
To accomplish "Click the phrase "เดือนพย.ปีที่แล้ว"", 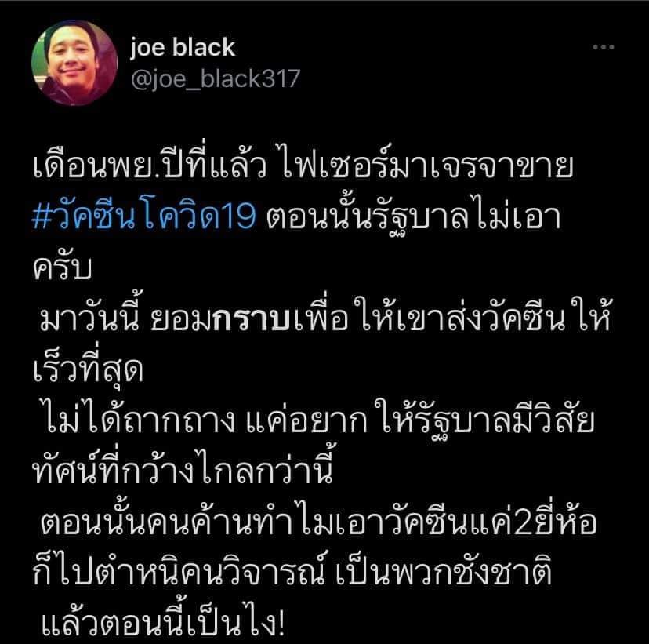I will pyautogui.click(x=150, y=166).
